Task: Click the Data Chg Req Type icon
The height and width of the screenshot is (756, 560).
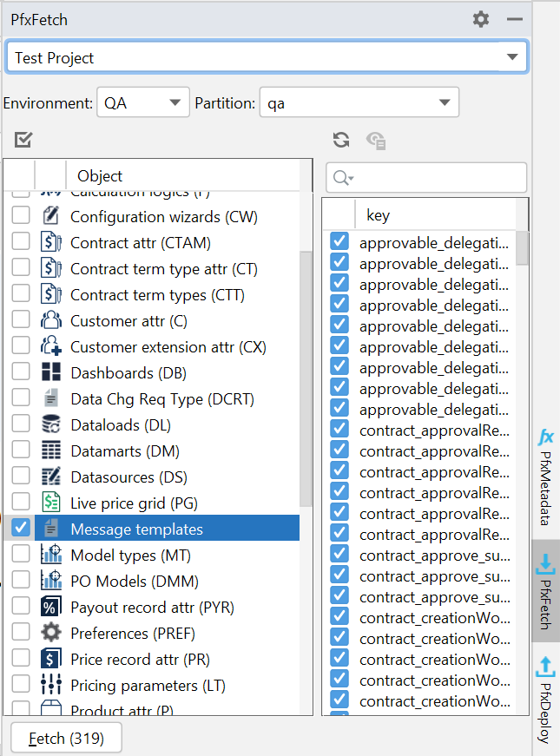Action: pyautogui.click(x=50, y=398)
